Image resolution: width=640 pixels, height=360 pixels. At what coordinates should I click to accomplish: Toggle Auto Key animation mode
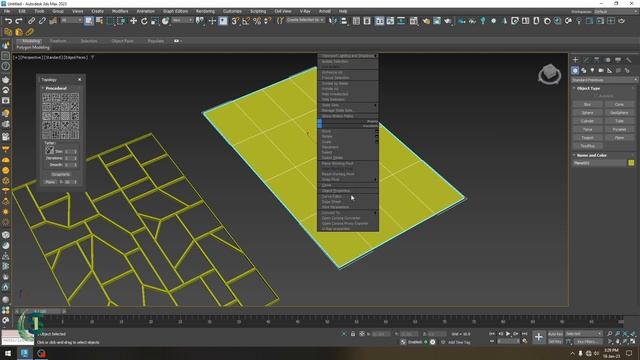tap(555, 334)
